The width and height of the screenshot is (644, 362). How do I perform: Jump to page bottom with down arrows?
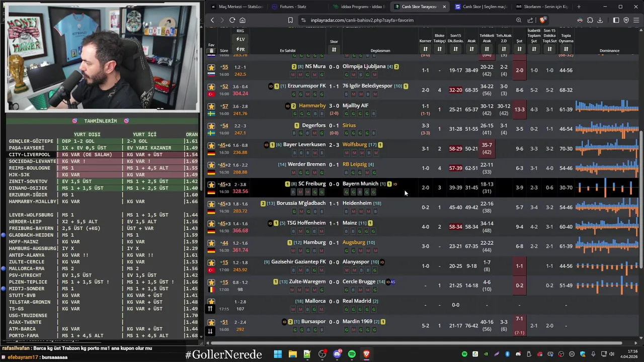point(210,330)
